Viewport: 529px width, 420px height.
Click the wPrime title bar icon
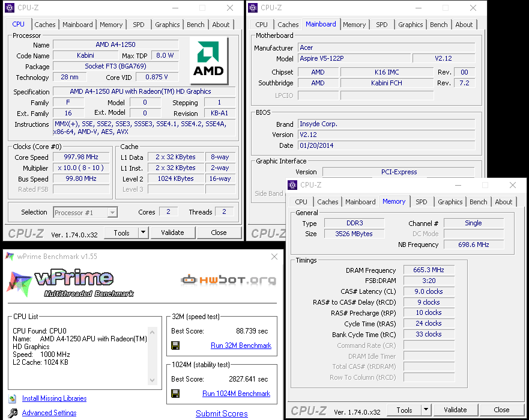coord(10,257)
